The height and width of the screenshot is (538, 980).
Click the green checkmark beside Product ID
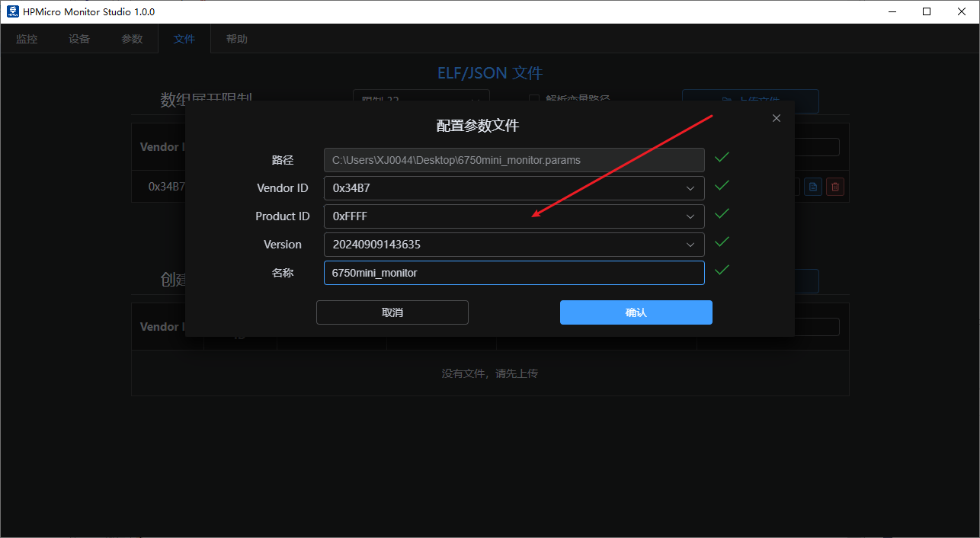[722, 213]
